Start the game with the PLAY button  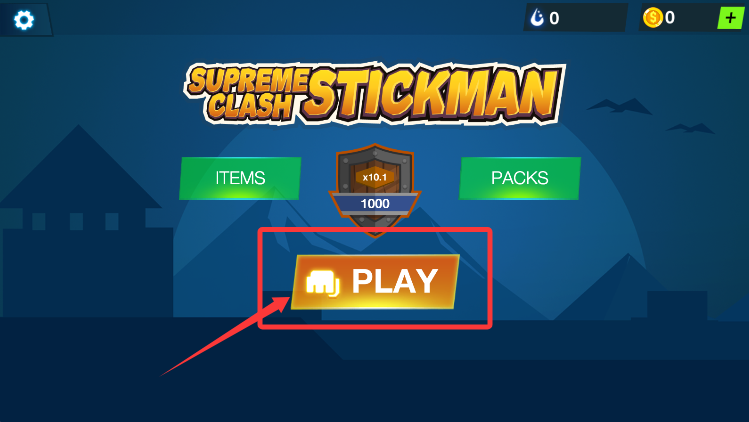pos(375,282)
